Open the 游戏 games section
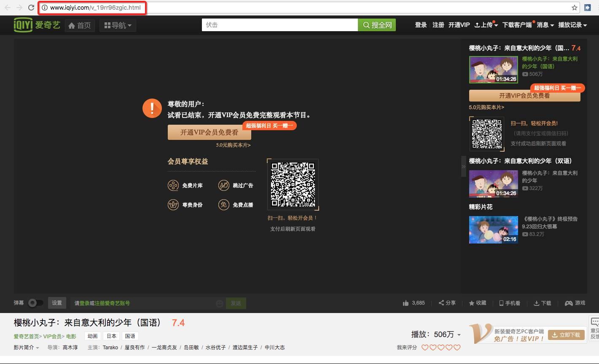This screenshot has height=364, width=599. 575,302
